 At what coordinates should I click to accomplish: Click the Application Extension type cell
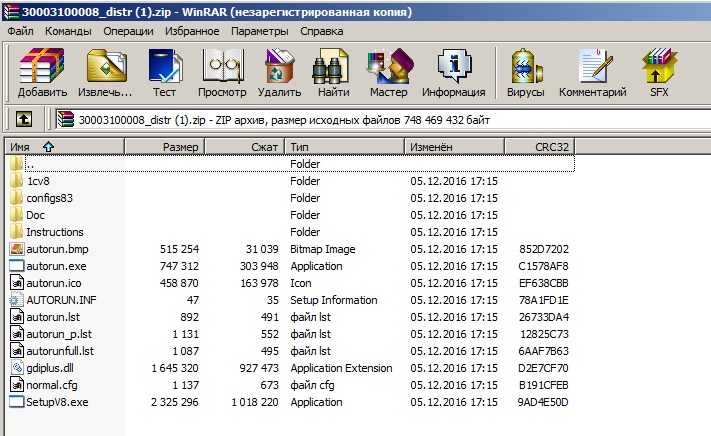(x=341, y=368)
